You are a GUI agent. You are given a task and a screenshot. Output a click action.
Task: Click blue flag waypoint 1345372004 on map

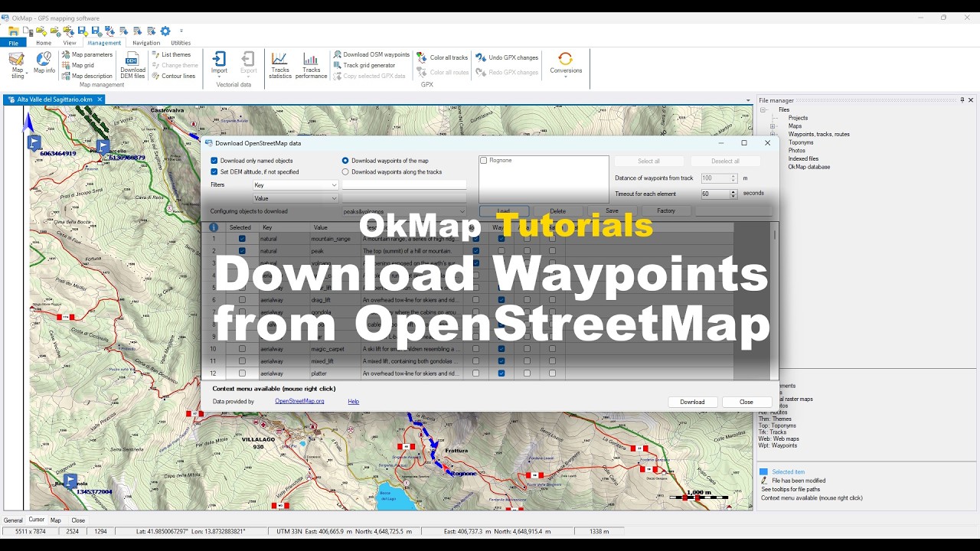70,481
